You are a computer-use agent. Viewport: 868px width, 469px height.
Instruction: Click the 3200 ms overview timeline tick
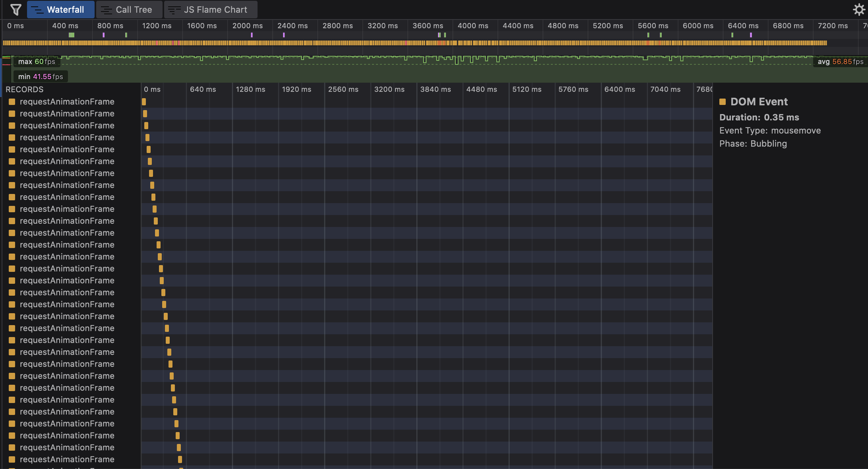tap(382, 26)
